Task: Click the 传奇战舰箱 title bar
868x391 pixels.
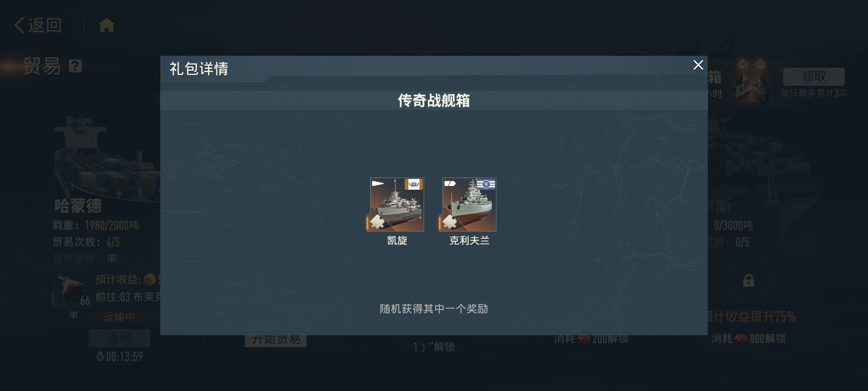Action: 434,100
